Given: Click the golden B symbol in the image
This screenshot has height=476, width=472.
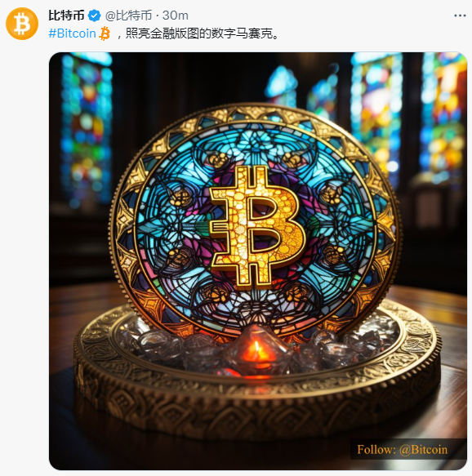Looking at the screenshot, I should pos(256,227).
